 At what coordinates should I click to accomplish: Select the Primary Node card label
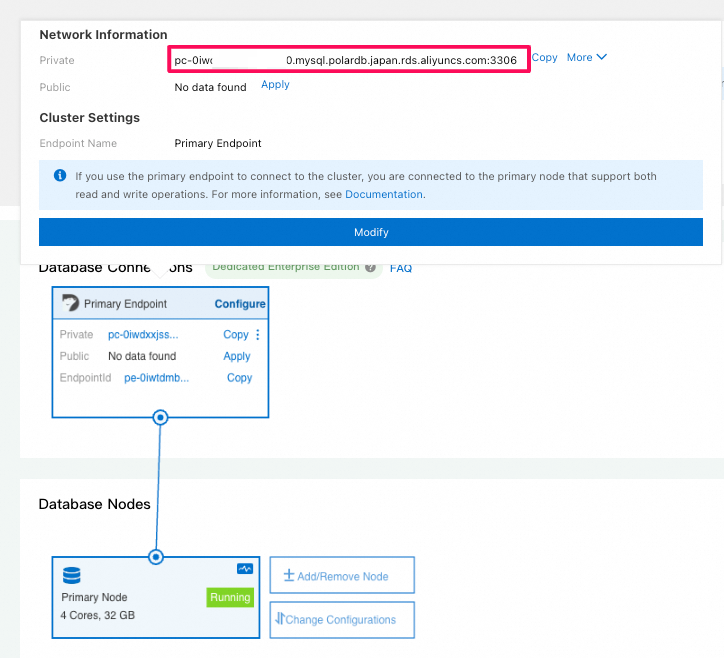pyautogui.click(x=94, y=597)
